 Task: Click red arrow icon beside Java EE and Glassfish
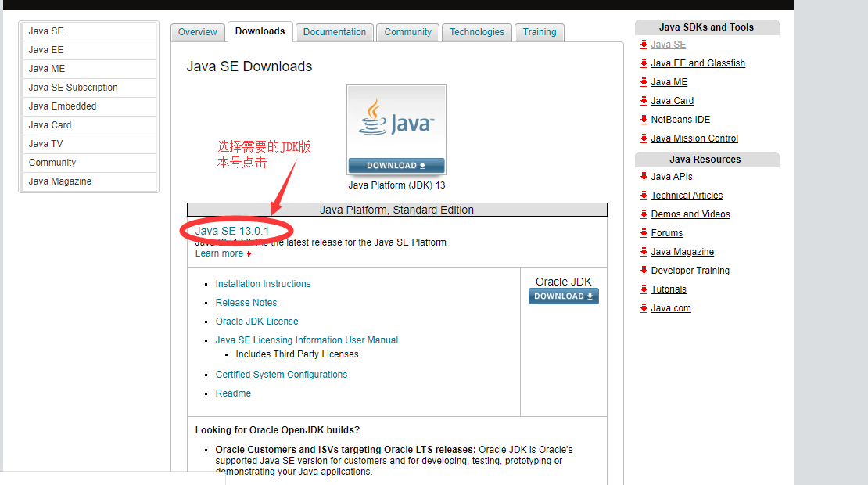coord(644,63)
